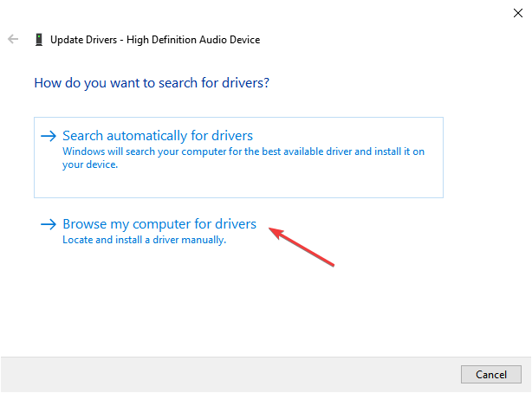Click 'Windows will search your computer' description
Image resolution: width=532 pixels, height=393 pixels.
click(243, 158)
